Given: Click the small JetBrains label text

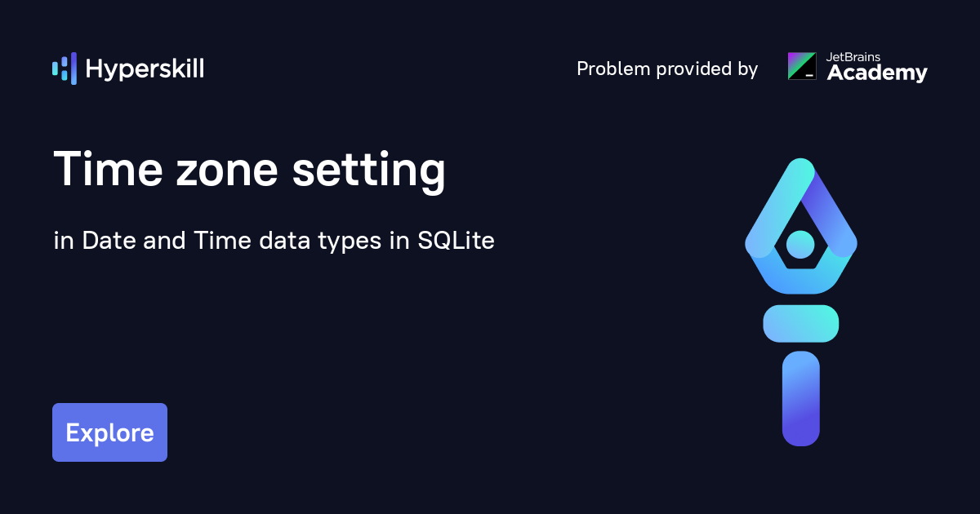Looking at the screenshot, I should point(856,56).
